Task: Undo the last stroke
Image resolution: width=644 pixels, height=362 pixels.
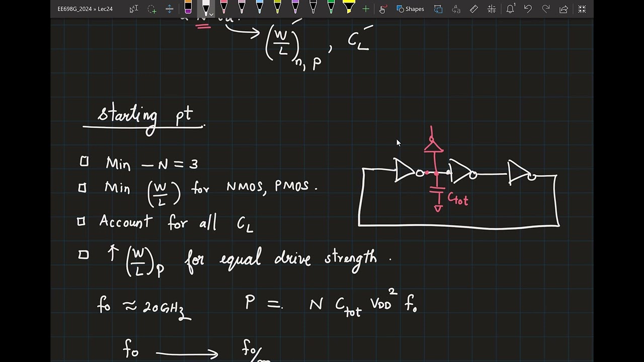Action: [x=528, y=9]
